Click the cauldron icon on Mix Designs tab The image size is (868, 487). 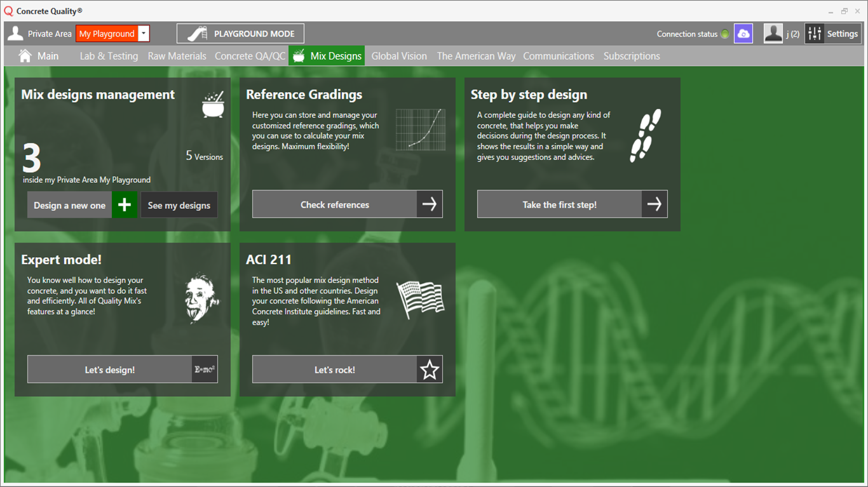coord(299,56)
